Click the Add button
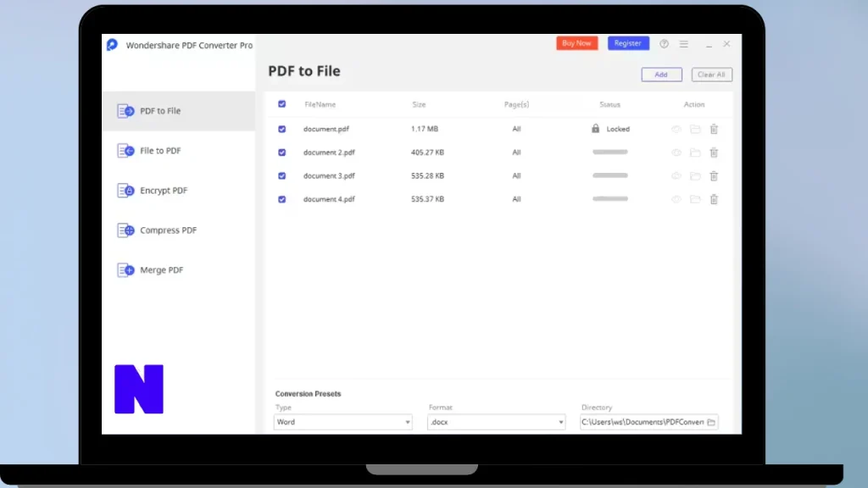The width and height of the screenshot is (868, 488). (x=661, y=75)
